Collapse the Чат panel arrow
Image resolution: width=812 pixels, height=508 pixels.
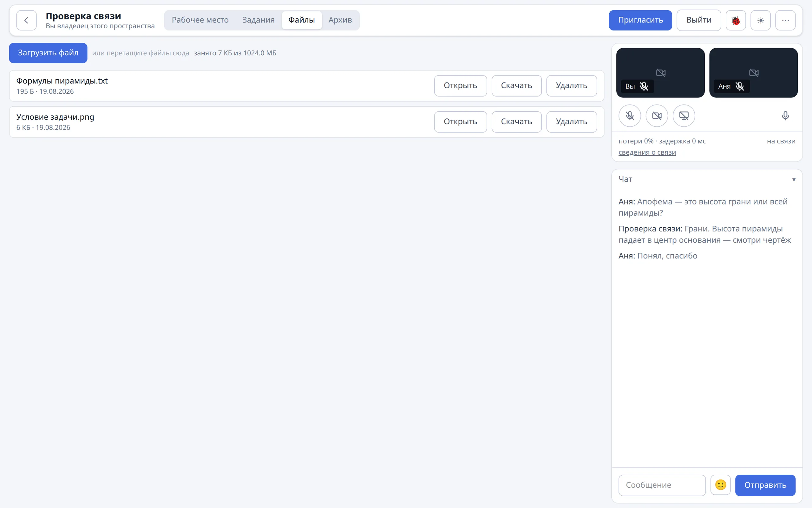794,179
